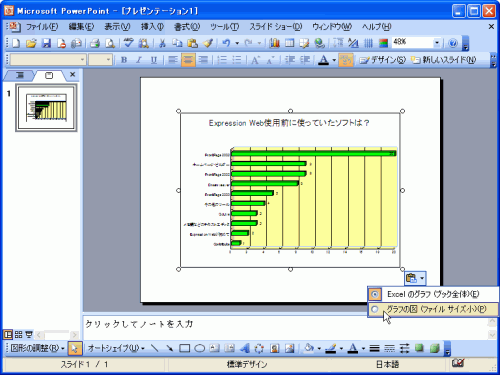Open the font name combo box
This screenshot has width=500, height=375.
pos(48,60)
